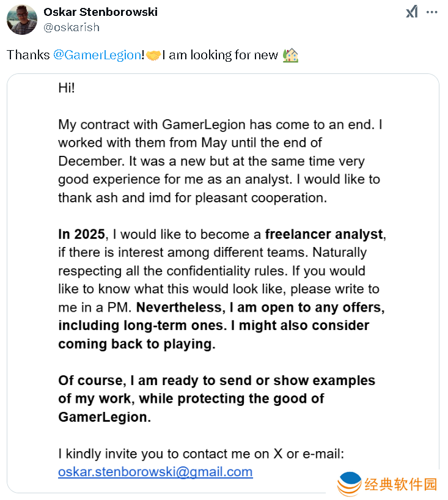
Task: Click the blue and orange watermark logo
Action: (x=350, y=483)
